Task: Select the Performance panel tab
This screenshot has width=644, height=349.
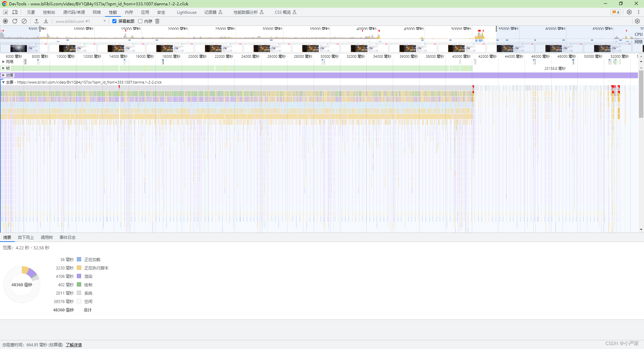Action: 113,12
